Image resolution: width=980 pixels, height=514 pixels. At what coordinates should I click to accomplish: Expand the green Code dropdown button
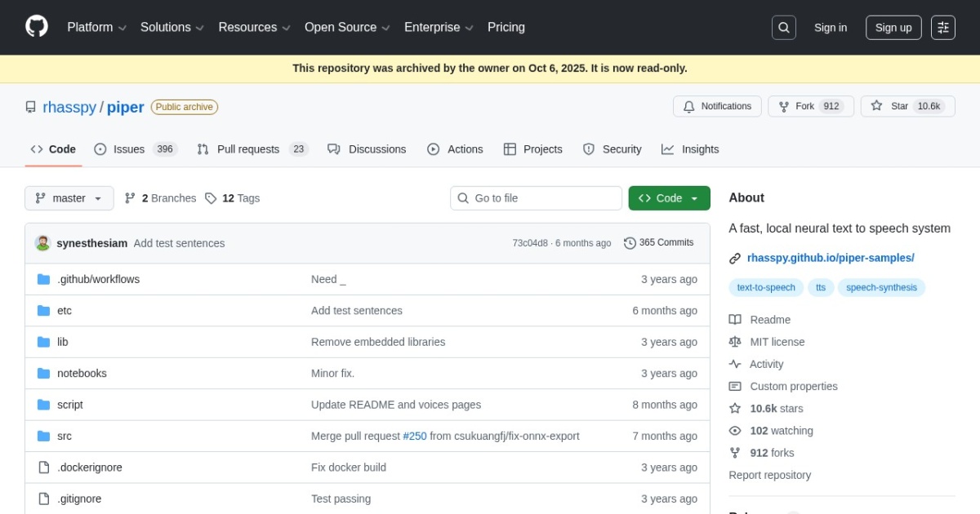(669, 198)
